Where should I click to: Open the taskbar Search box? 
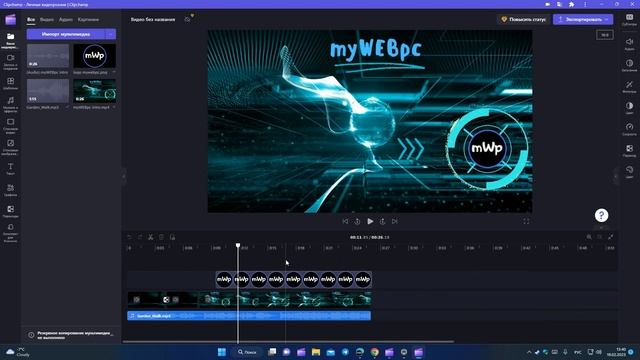point(247,352)
